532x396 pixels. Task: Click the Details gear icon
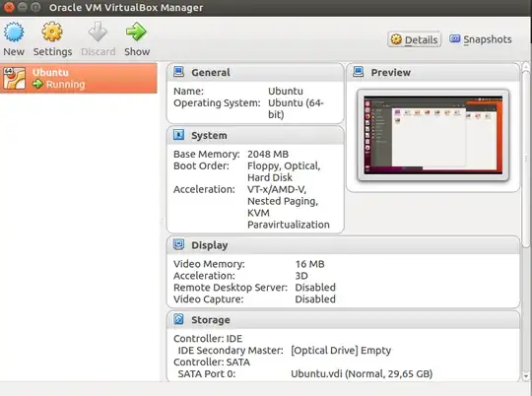pos(396,39)
